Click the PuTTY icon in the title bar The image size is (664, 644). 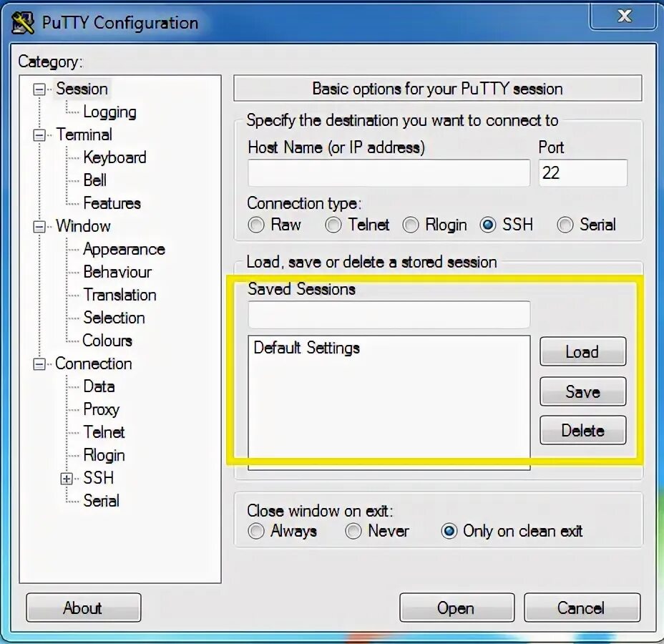pyautogui.click(x=24, y=21)
